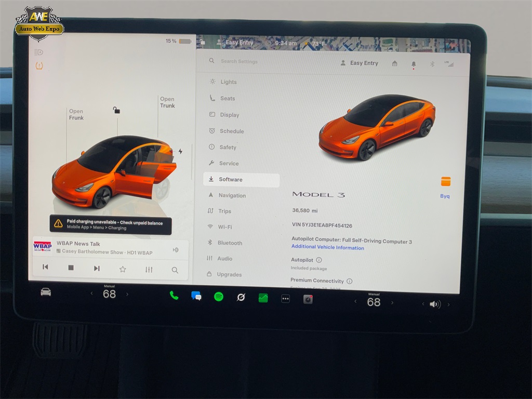Tap the passenger temperature 68 display
The height and width of the screenshot is (399, 532).
[374, 302]
